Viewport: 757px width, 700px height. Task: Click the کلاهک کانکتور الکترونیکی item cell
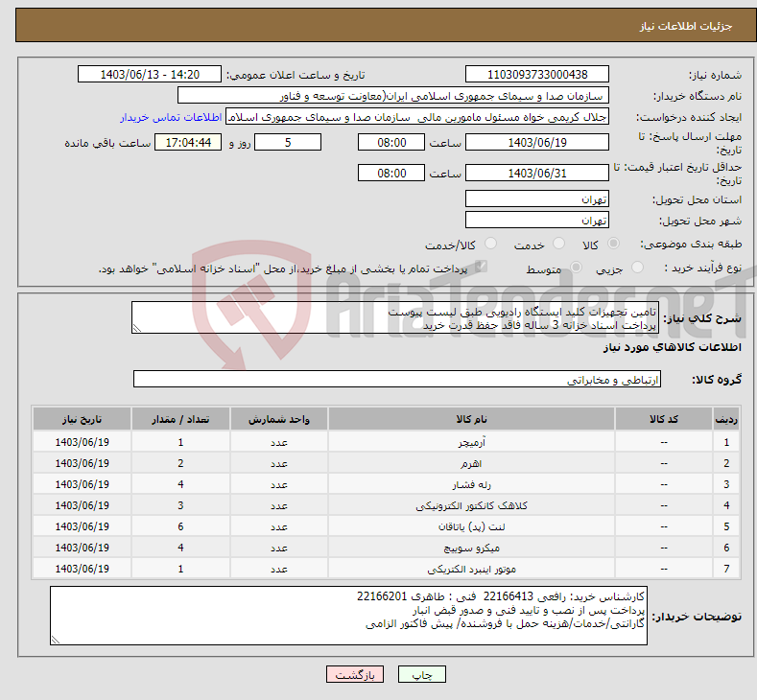(471, 505)
